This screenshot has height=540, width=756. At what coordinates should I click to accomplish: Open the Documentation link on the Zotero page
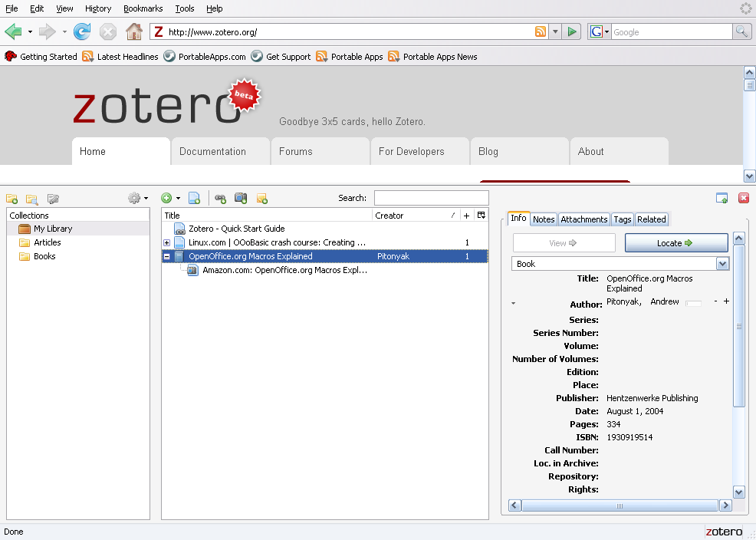(212, 151)
